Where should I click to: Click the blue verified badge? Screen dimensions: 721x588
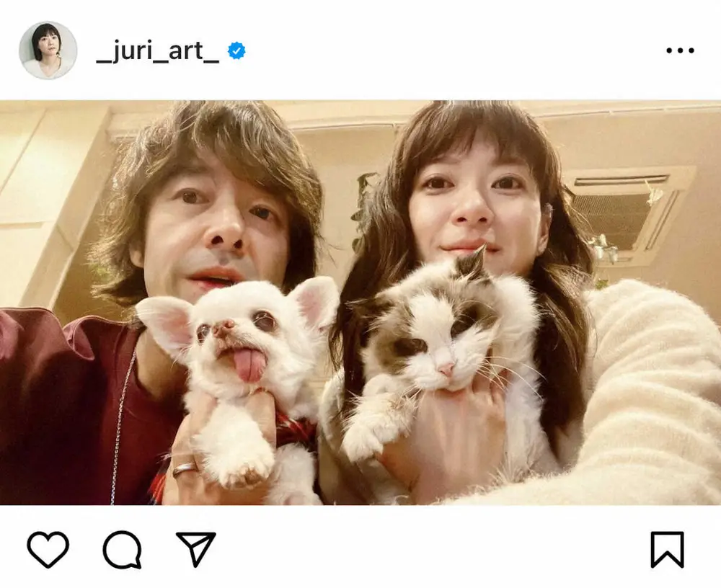click(236, 50)
